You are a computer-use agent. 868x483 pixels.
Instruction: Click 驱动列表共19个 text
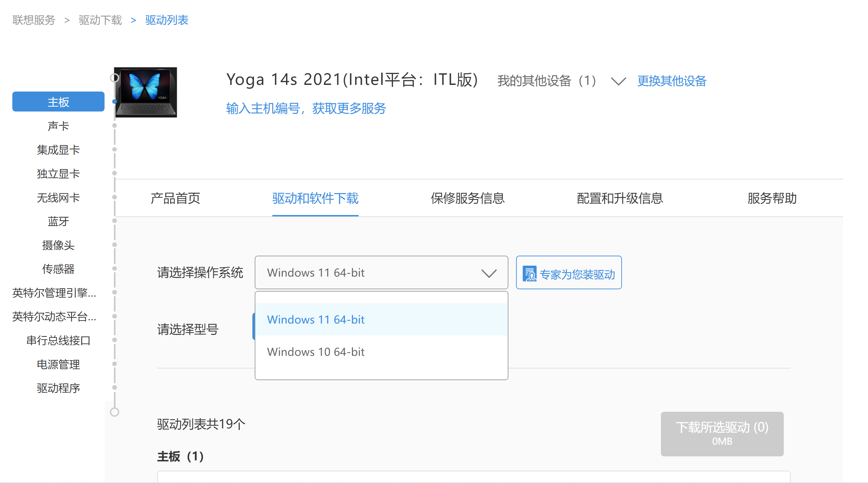pos(201,424)
